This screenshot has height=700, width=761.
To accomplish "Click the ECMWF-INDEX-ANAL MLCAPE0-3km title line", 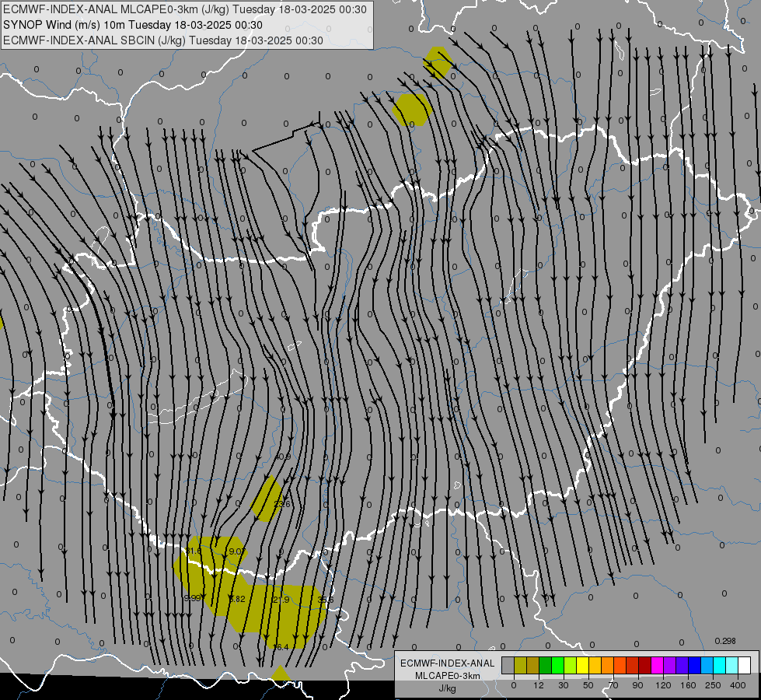I will point(185,9).
